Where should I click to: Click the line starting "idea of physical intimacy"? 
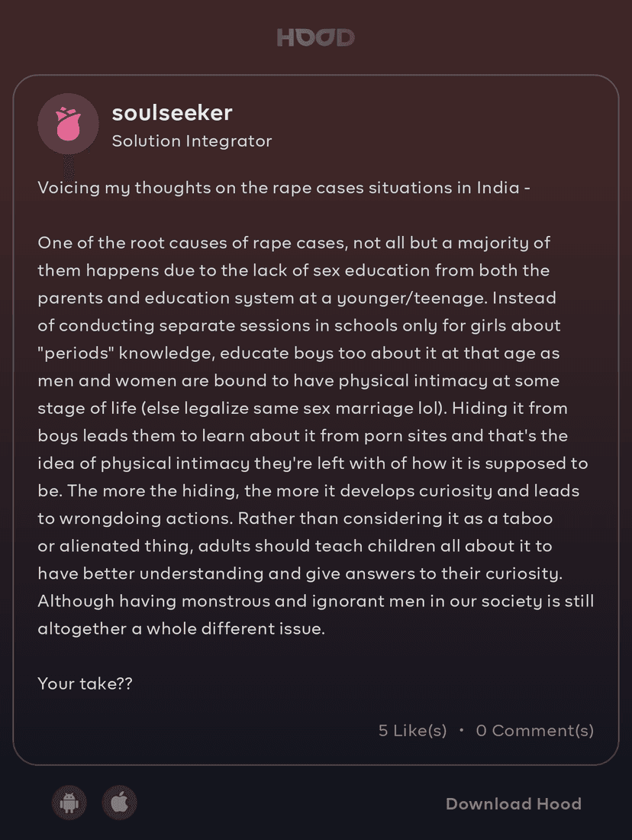[x=312, y=464]
